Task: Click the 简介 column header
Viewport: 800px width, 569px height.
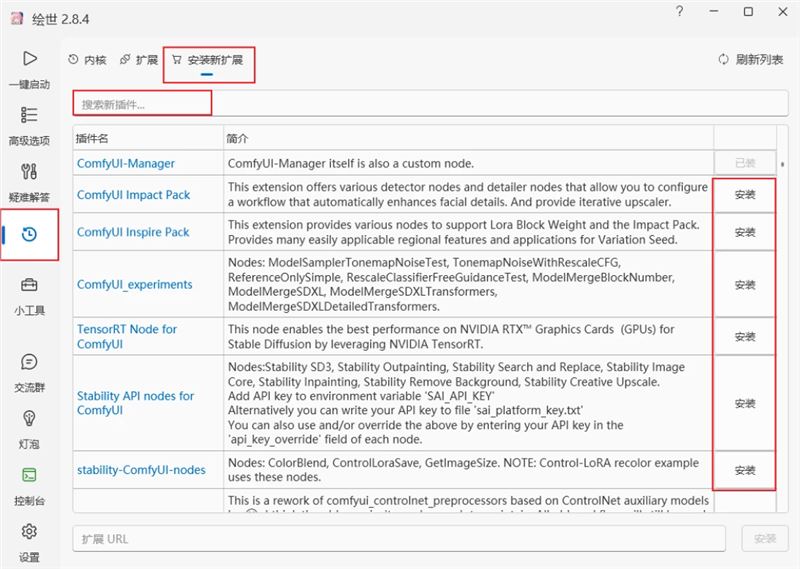Action: pyautogui.click(x=237, y=138)
